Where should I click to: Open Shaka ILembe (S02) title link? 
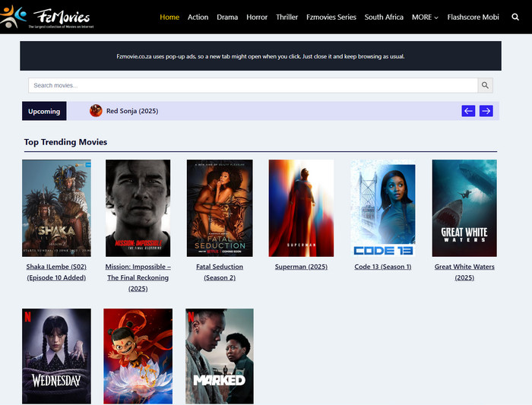tap(56, 272)
